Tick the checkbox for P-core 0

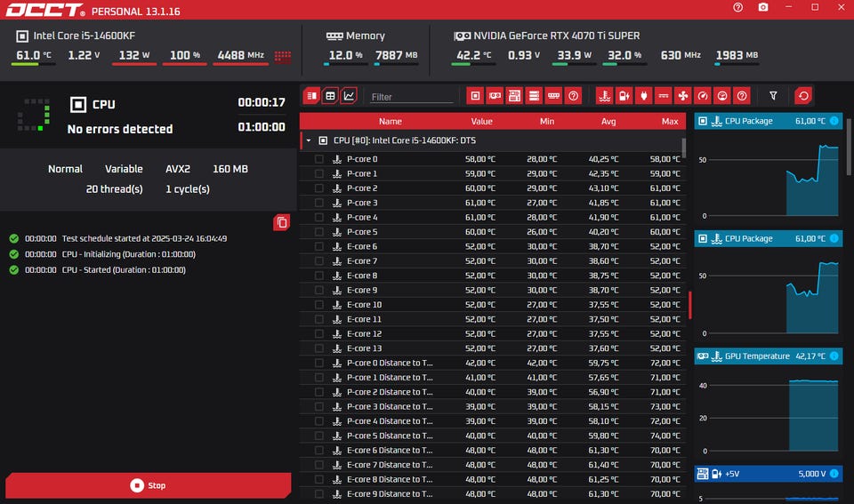tap(319, 159)
